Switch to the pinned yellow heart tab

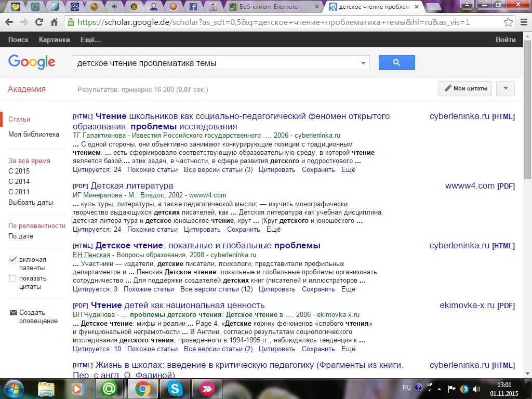(15, 6)
